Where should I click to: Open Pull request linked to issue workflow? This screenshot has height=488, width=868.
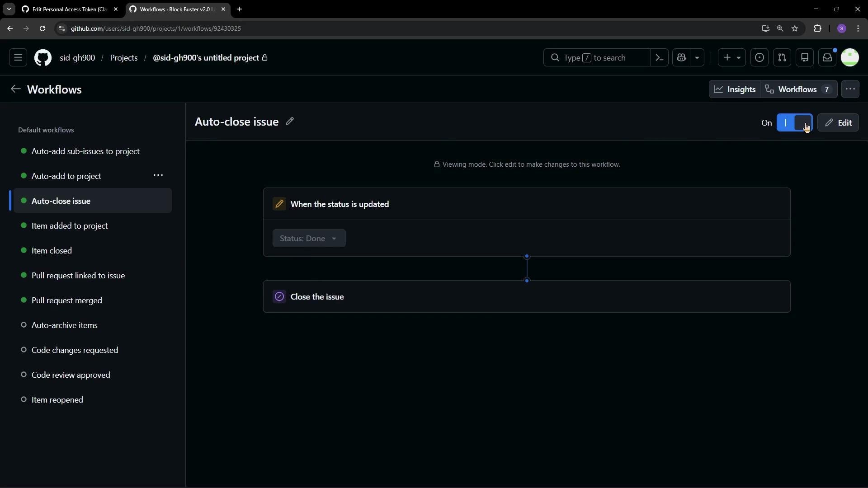[x=93, y=276]
